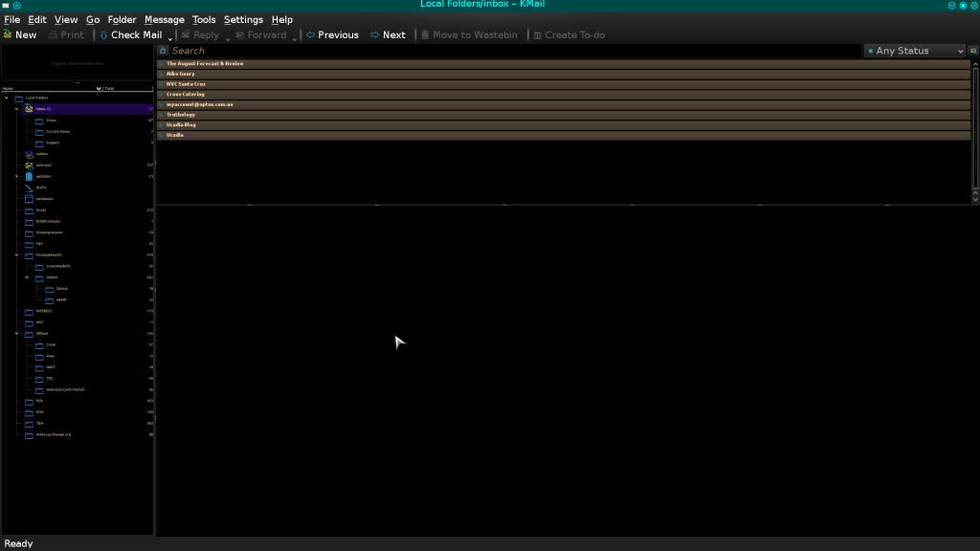The image size is (980, 551).
Task: Select the HEMP folder
Action: (61, 300)
